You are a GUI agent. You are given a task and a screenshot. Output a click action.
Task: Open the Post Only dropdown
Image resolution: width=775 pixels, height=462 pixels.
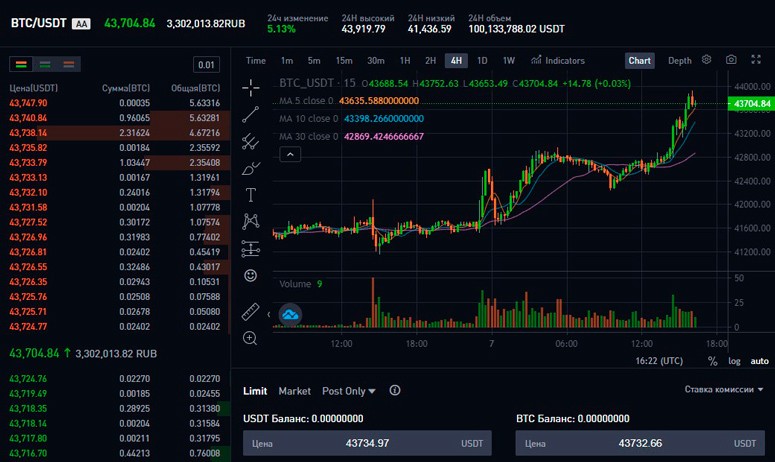point(348,391)
